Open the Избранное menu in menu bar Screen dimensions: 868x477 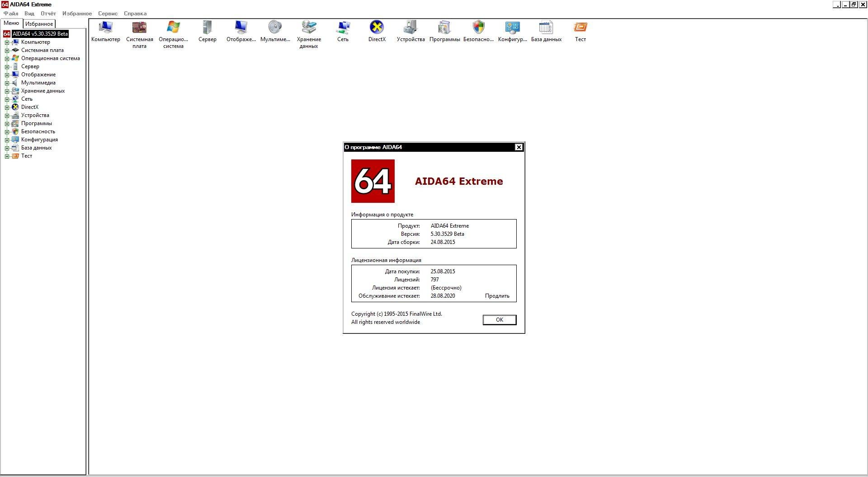[x=77, y=14]
